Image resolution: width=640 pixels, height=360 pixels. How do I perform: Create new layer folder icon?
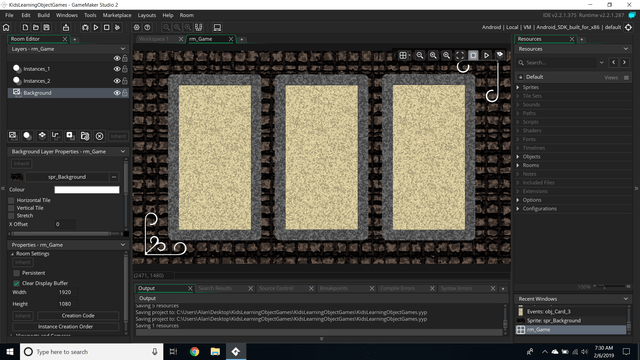tap(85, 136)
